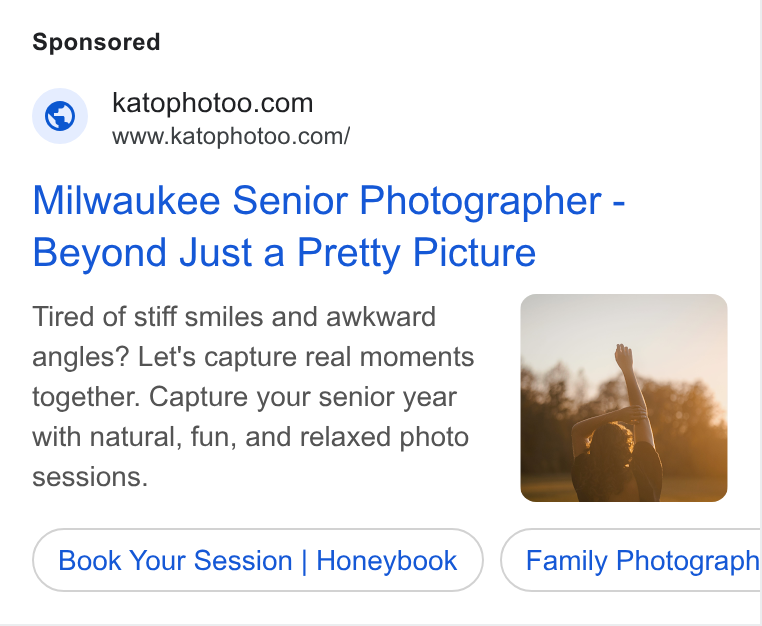Click the 'Book Your Session' text in the chip
The image size is (762, 626).
coord(175,560)
